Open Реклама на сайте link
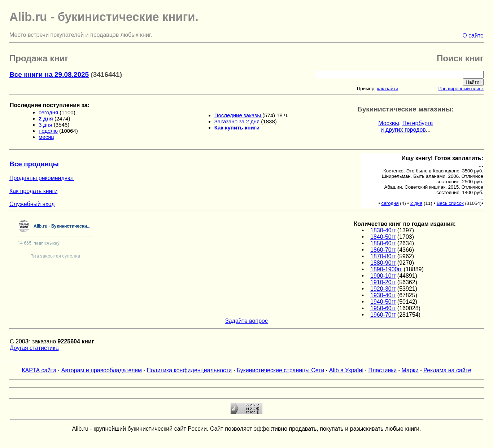The width and height of the screenshot is (493, 448). [x=447, y=370]
